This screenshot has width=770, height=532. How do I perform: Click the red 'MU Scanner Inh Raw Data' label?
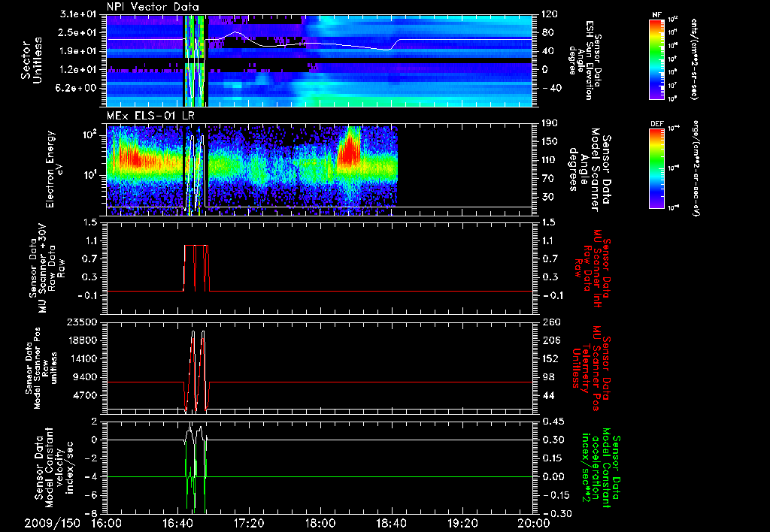pos(593,268)
